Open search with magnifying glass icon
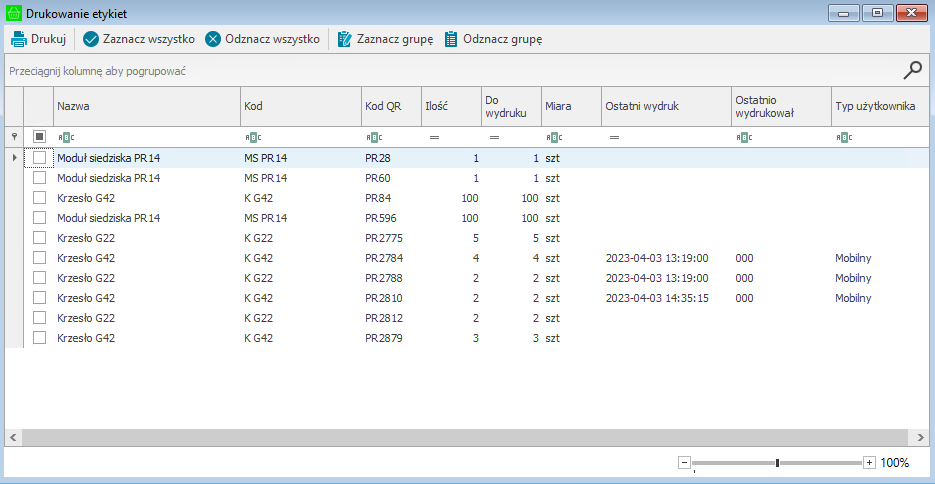Screen dimensions: 935x484 [x=912, y=70]
